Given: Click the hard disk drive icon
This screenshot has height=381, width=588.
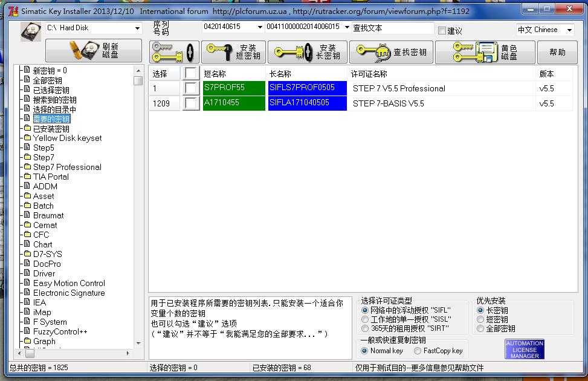Looking at the screenshot, I should coord(30,31).
